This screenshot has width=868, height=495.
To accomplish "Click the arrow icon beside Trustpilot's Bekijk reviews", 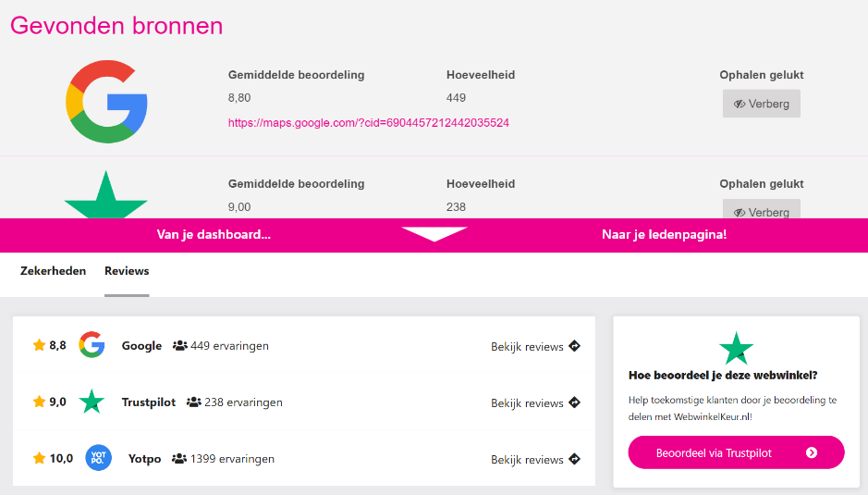I will 574,402.
